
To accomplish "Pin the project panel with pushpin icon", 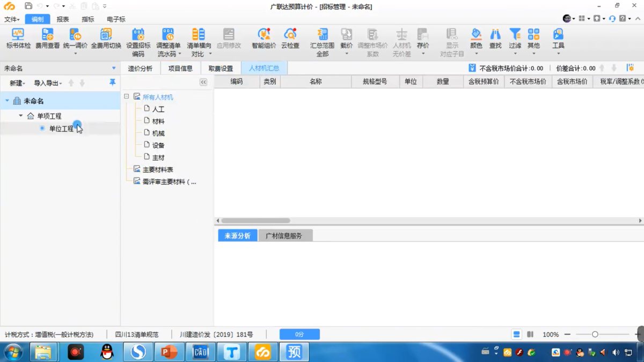I will (x=112, y=83).
